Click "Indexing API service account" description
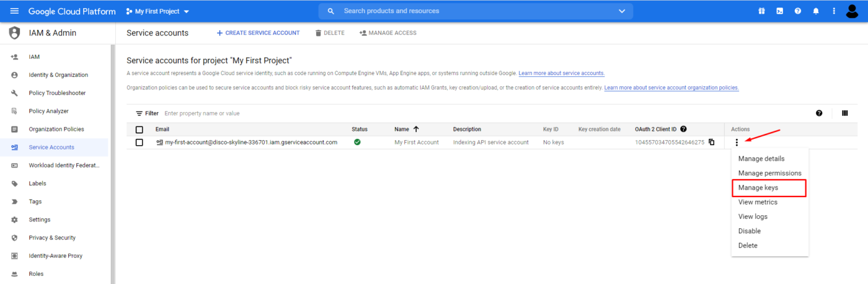Image resolution: width=868 pixels, height=284 pixels. [490, 142]
